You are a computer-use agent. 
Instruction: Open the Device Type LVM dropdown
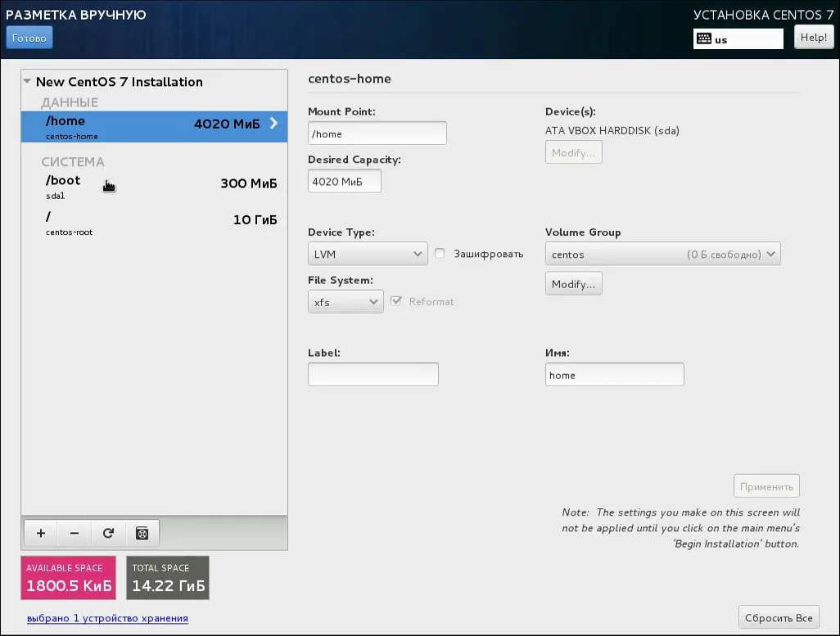tap(368, 254)
